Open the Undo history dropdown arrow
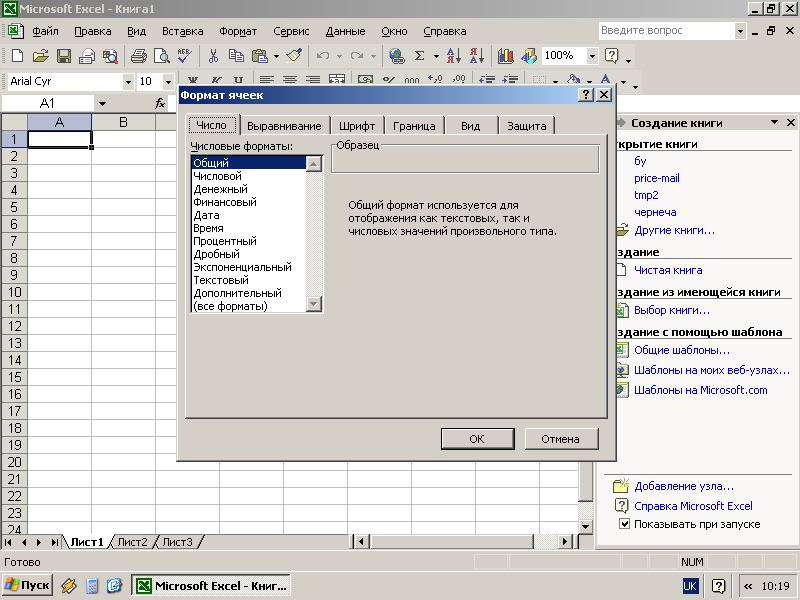The width and height of the screenshot is (800, 600). 339,56
